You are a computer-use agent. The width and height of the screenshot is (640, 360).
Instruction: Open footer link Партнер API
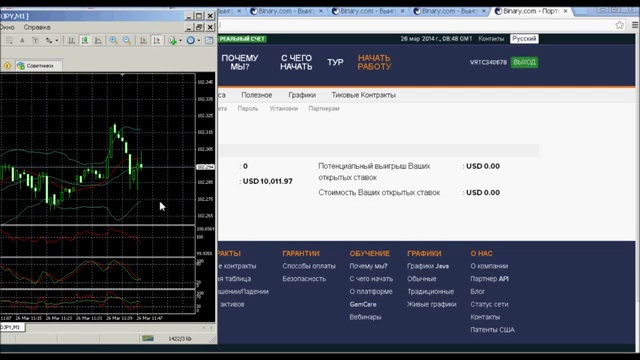pyautogui.click(x=489, y=279)
